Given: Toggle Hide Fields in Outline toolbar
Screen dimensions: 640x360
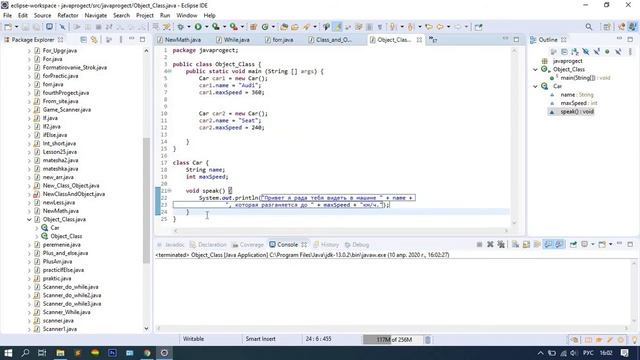Looking at the screenshot, I should pos(586,52).
